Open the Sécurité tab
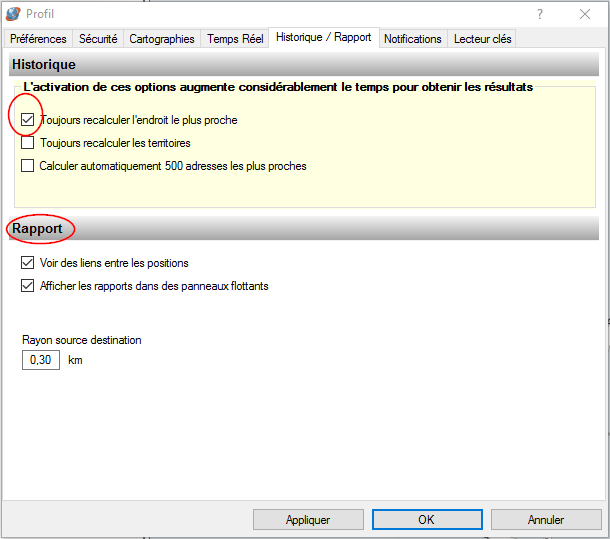Screen dimensions: 610x539 coord(98,39)
